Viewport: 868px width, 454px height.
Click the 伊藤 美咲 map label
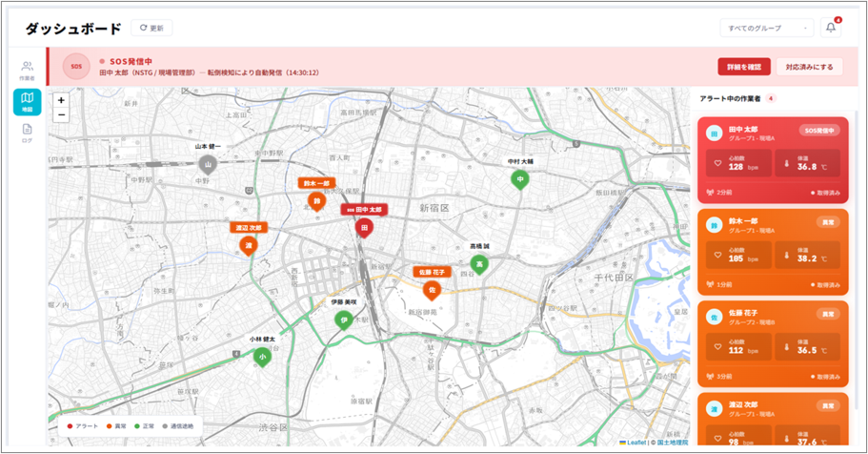pos(344,302)
